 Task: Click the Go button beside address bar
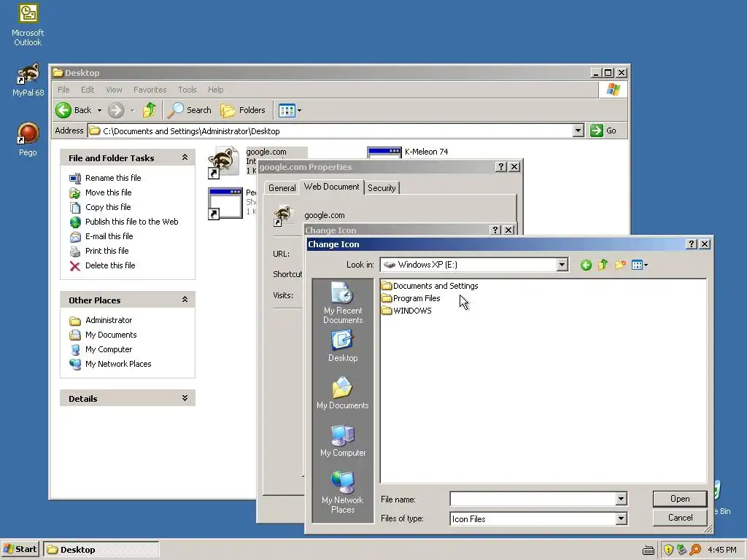click(x=603, y=131)
